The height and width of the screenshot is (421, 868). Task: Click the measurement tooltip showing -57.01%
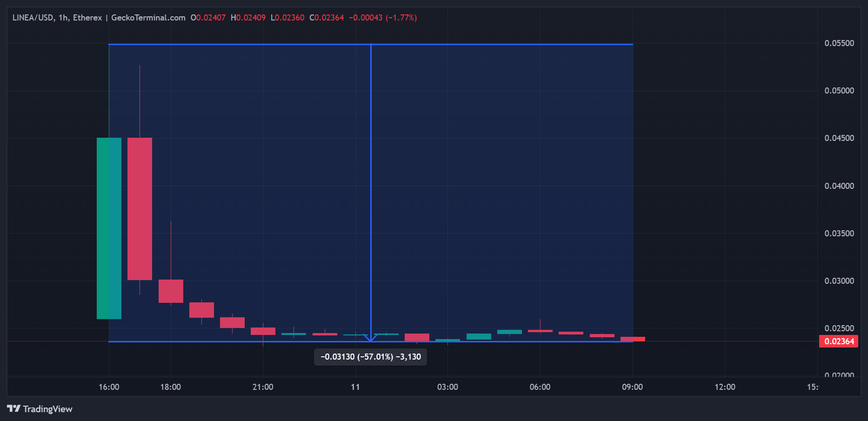click(370, 357)
